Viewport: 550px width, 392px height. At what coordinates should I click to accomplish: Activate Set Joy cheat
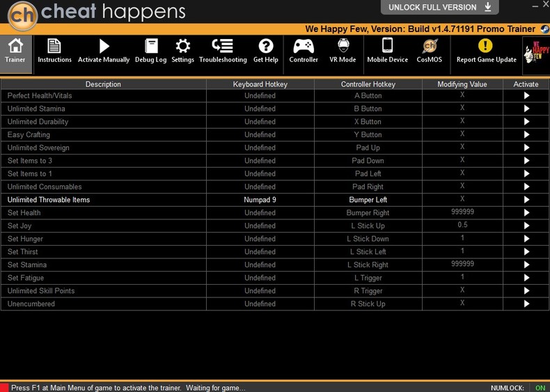[526, 226]
